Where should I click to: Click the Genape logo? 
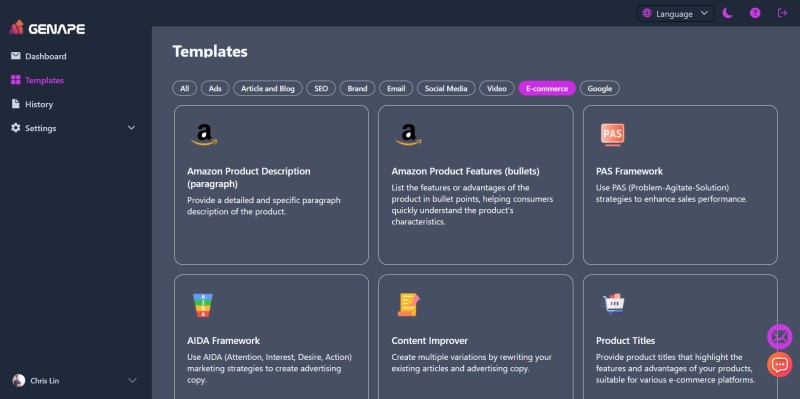click(47, 28)
